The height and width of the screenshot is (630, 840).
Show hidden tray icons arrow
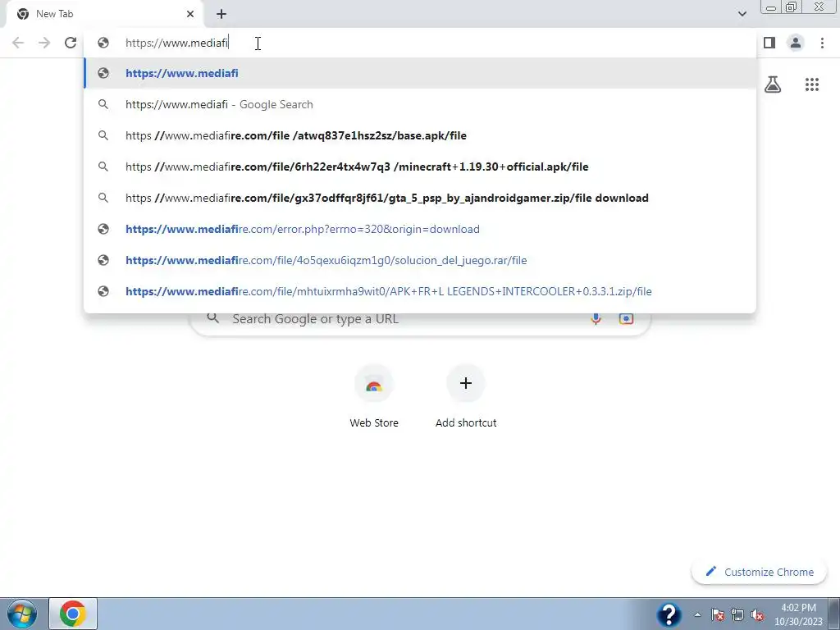(x=697, y=615)
